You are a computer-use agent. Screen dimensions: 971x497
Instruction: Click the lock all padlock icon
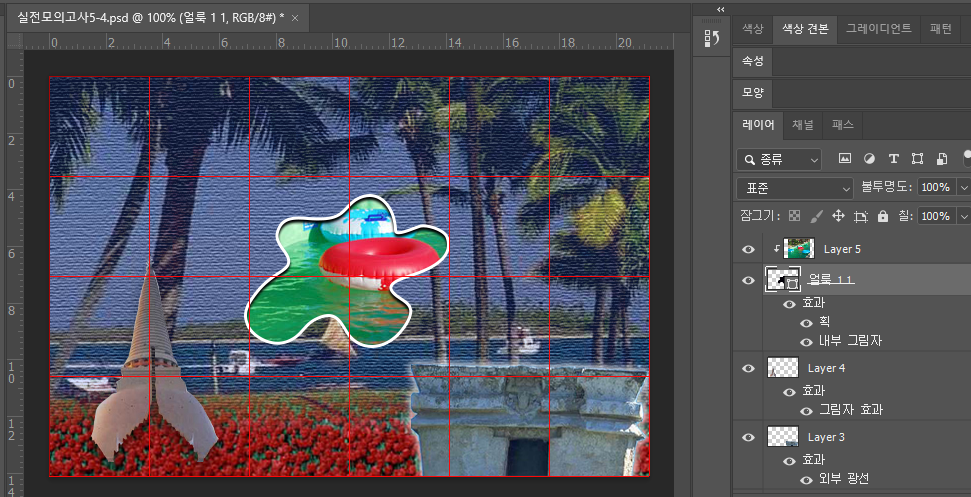point(882,216)
